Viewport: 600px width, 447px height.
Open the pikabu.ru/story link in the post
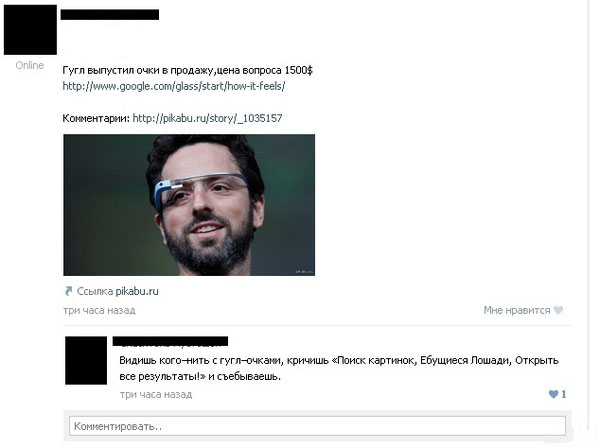point(207,118)
